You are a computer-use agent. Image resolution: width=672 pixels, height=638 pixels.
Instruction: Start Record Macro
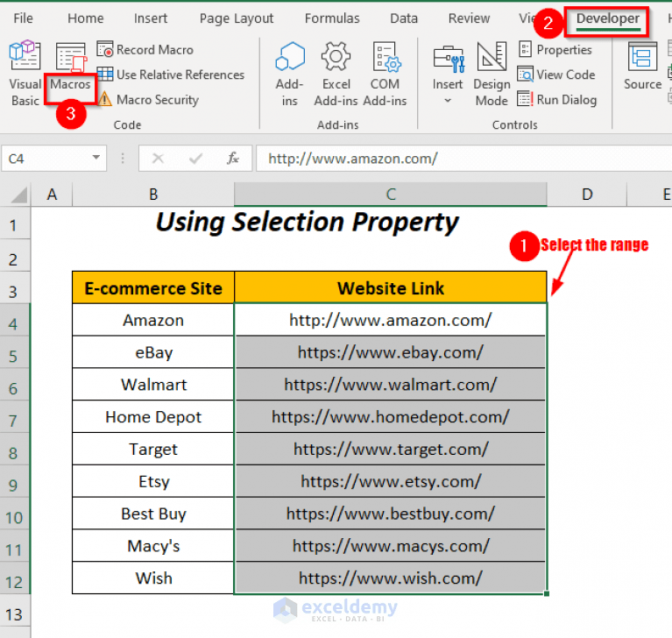pyautogui.click(x=145, y=50)
